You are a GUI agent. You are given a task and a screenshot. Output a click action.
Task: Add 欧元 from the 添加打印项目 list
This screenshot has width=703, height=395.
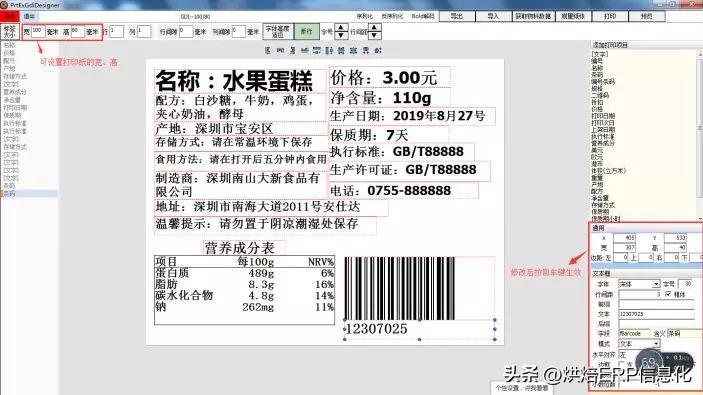(597, 157)
